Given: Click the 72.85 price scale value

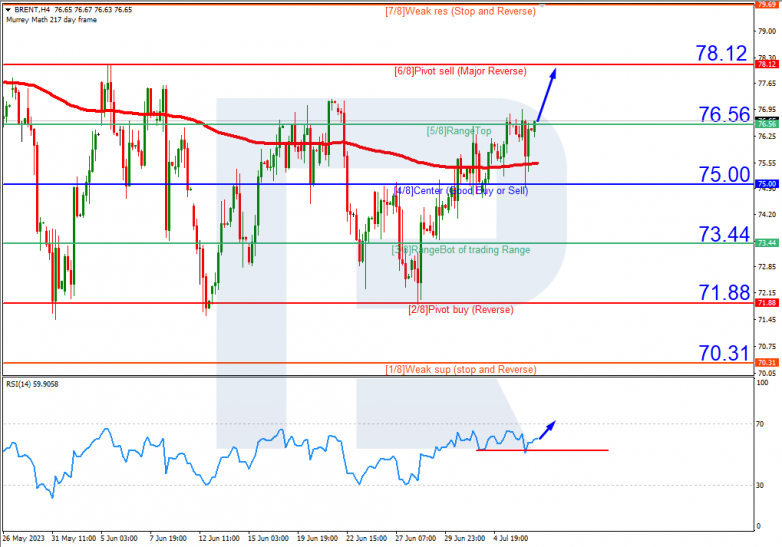Looking at the screenshot, I should tap(767, 267).
